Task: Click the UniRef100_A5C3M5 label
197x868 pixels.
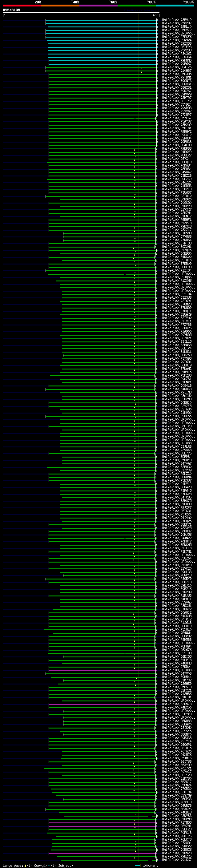Action: [177, 74]
